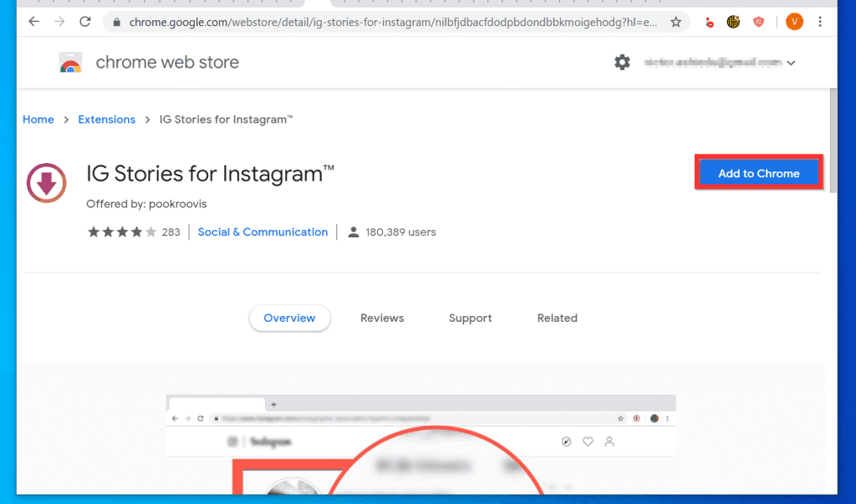Open the yellow-black round extension icon
Screen dimensions: 856x504
click(733, 22)
